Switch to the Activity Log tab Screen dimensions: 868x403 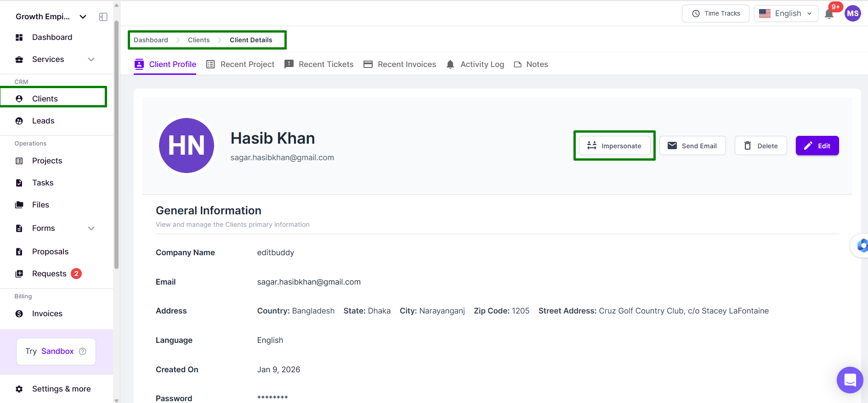pyautogui.click(x=475, y=64)
